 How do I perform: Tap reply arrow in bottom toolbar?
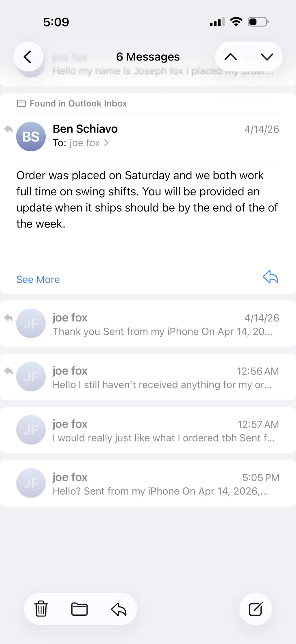click(x=119, y=609)
